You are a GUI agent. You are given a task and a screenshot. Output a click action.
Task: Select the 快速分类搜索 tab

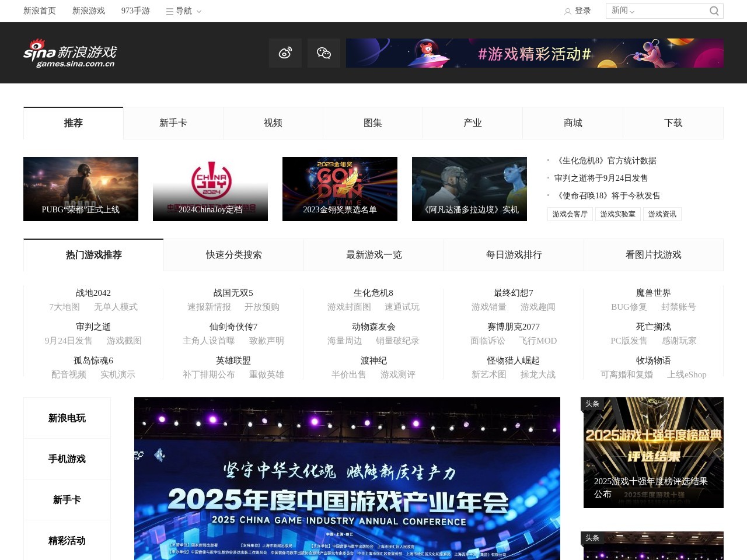click(233, 255)
